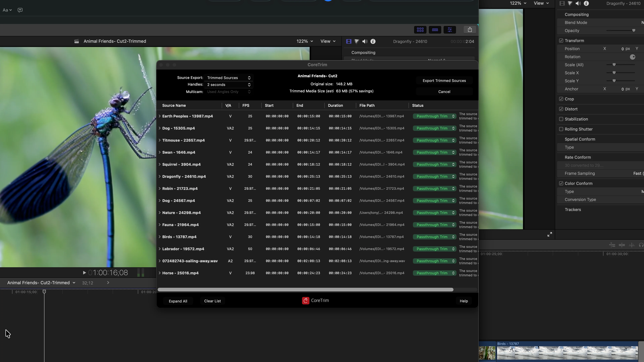
Task: Open the share/export icon in toolbar
Action: tap(470, 30)
